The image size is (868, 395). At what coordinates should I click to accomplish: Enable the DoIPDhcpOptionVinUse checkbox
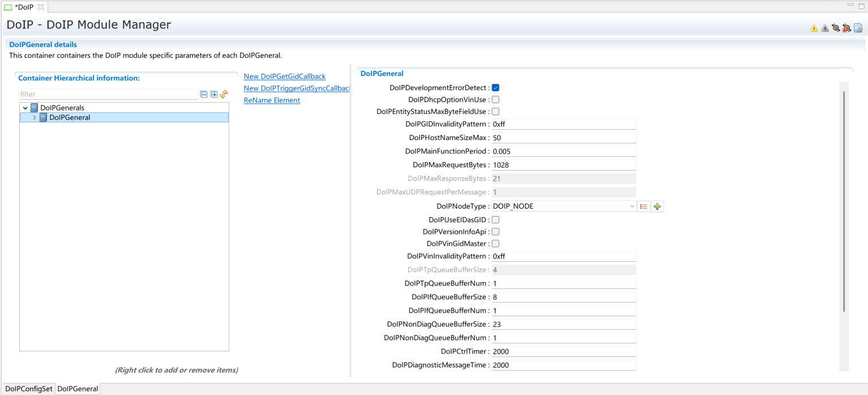click(x=495, y=100)
